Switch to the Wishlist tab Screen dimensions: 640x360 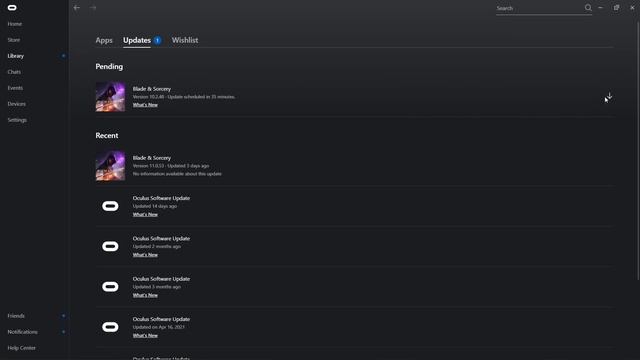[x=185, y=40]
